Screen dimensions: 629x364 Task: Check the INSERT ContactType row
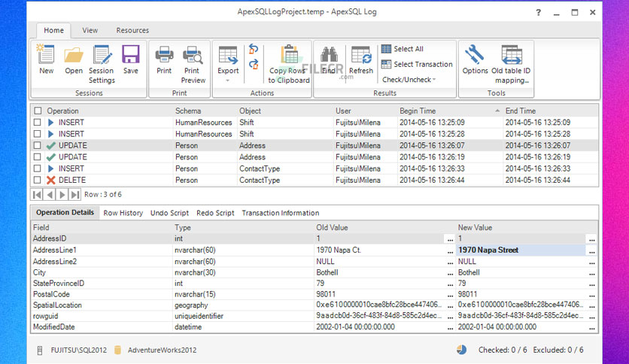tap(38, 168)
